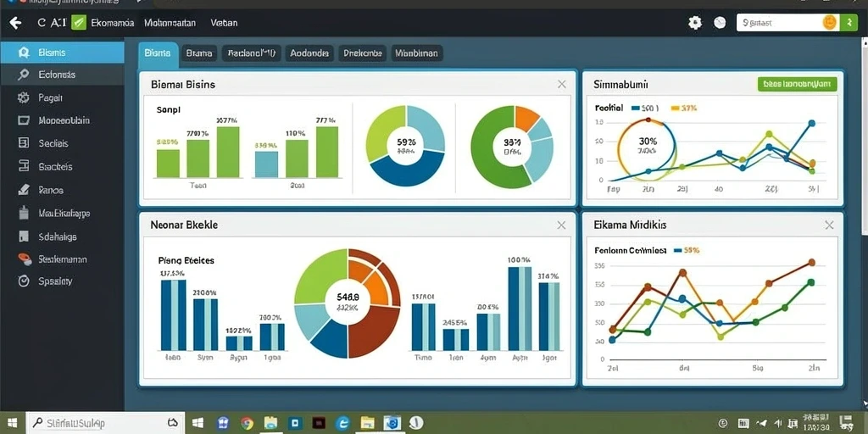Open Pagait gear item in sidebar
Viewport: 868px width, 434px height.
23,97
